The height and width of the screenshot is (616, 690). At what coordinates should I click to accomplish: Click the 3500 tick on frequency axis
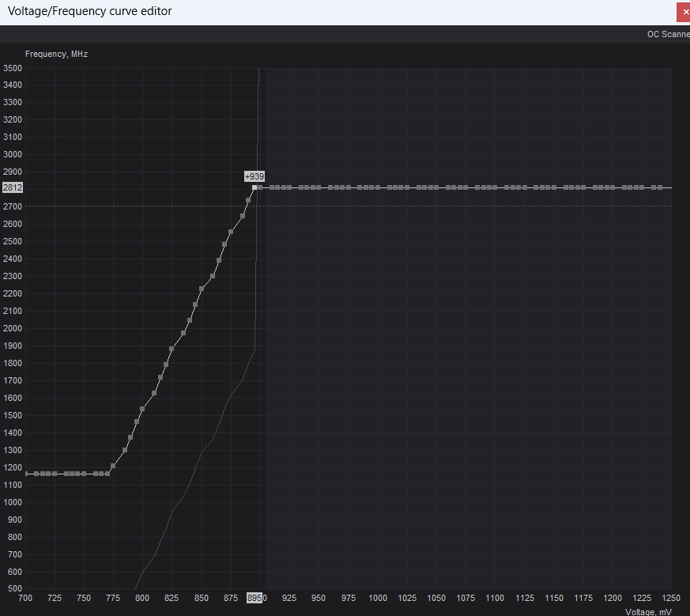click(13, 68)
